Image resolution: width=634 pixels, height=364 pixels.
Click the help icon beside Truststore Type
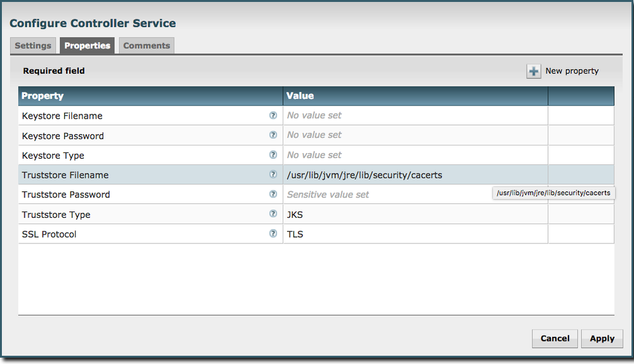coord(273,214)
